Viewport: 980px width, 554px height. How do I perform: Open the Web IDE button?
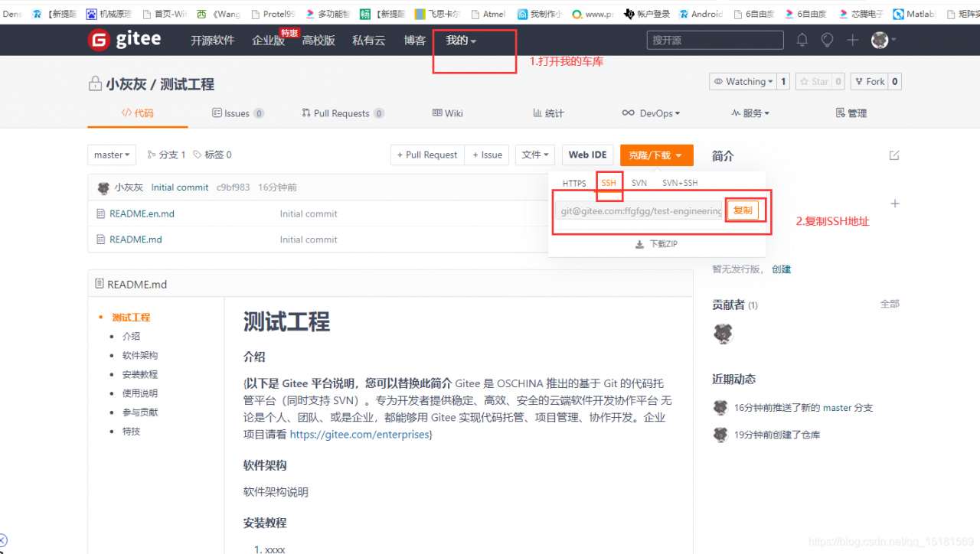click(x=587, y=155)
